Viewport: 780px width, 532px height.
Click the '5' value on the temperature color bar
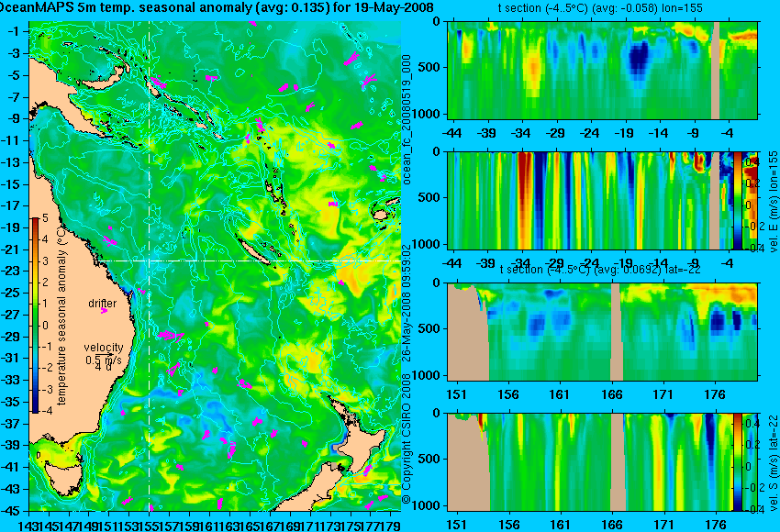click(x=45, y=218)
